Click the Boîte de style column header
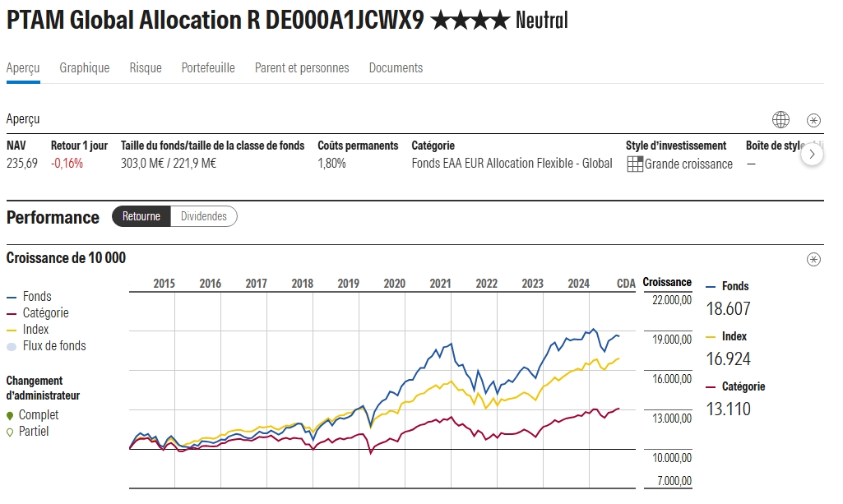843x504 pixels. click(776, 146)
